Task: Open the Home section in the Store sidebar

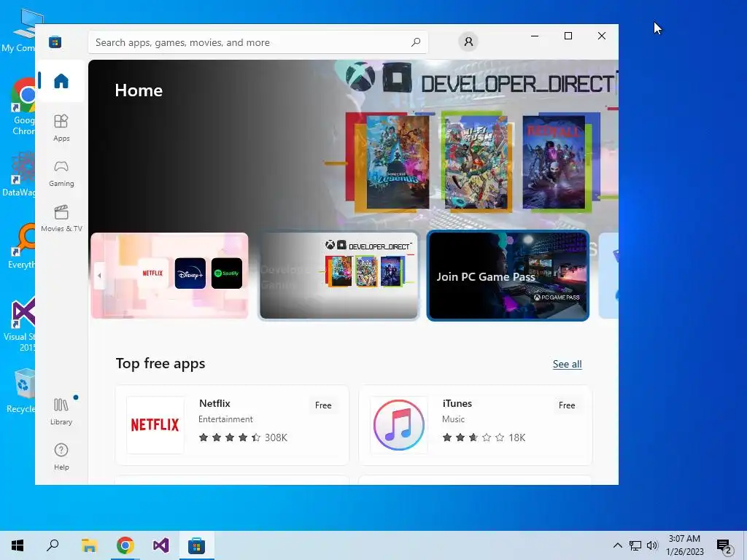Action: tap(61, 81)
